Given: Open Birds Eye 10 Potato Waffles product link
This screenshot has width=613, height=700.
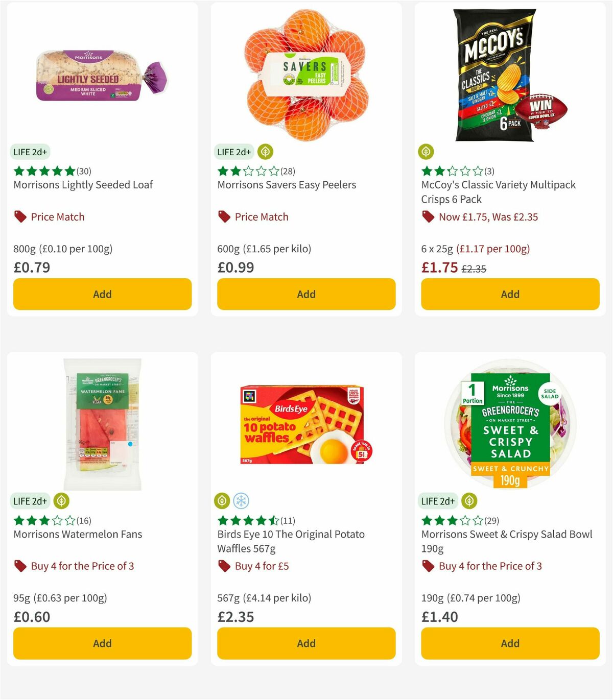Looking at the screenshot, I should [289, 541].
